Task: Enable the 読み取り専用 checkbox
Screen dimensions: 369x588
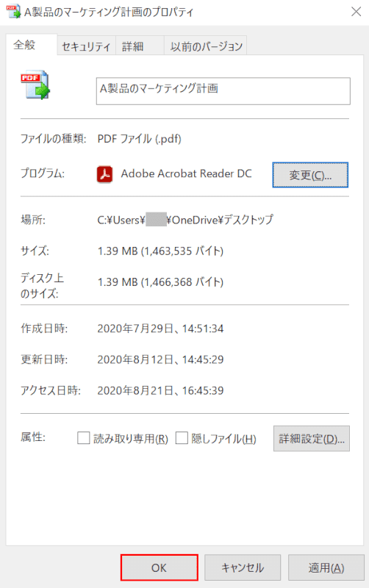Action: (83, 438)
